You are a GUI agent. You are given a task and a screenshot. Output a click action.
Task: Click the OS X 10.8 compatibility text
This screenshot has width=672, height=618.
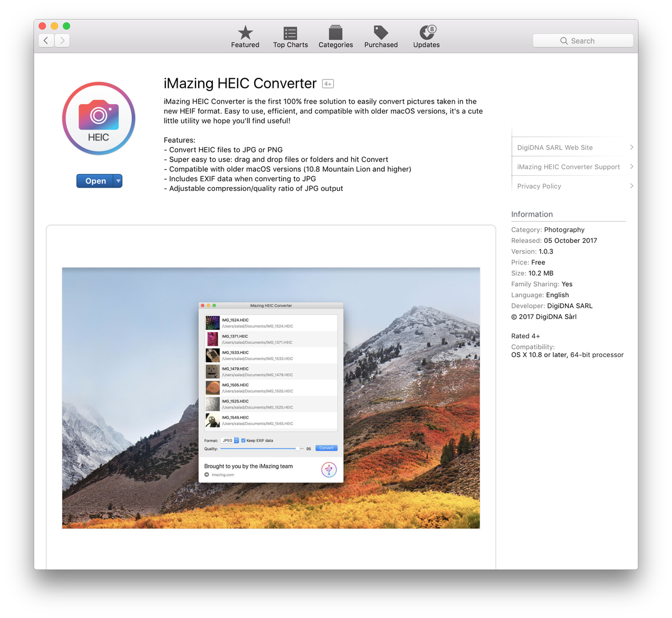coord(567,355)
